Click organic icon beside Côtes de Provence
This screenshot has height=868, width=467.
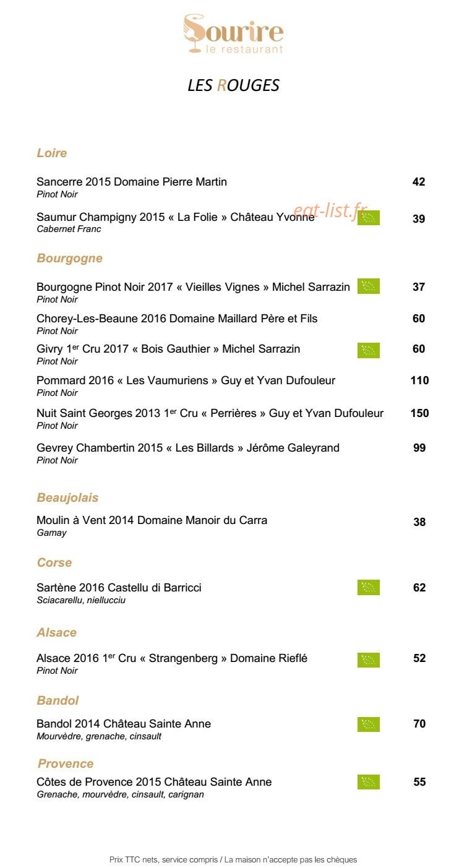369,782
